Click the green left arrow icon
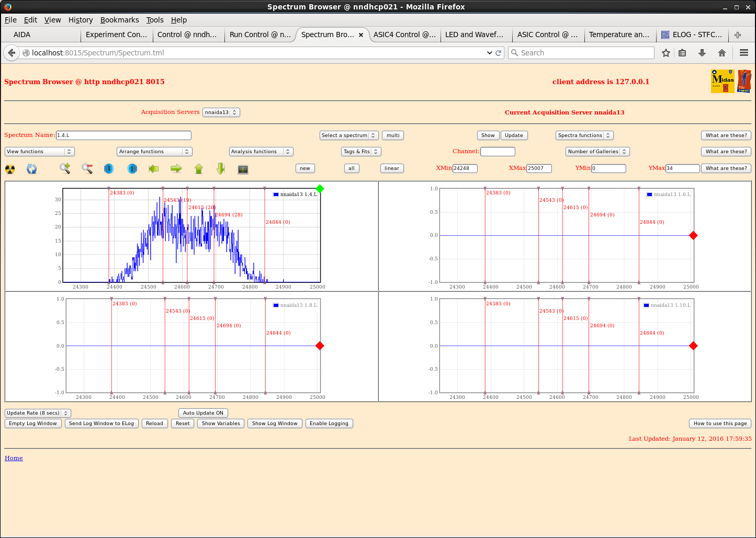The image size is (756, 538). click(x=154, y=168)
